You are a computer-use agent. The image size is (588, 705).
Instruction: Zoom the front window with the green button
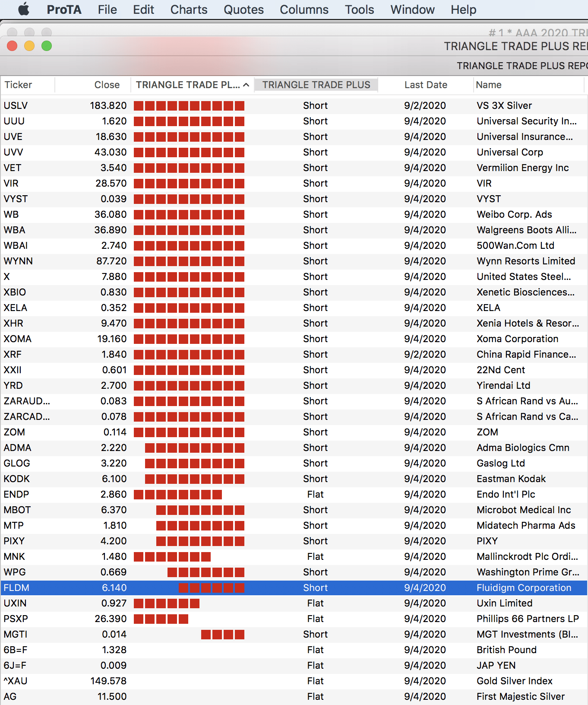[x=47, y=46]
